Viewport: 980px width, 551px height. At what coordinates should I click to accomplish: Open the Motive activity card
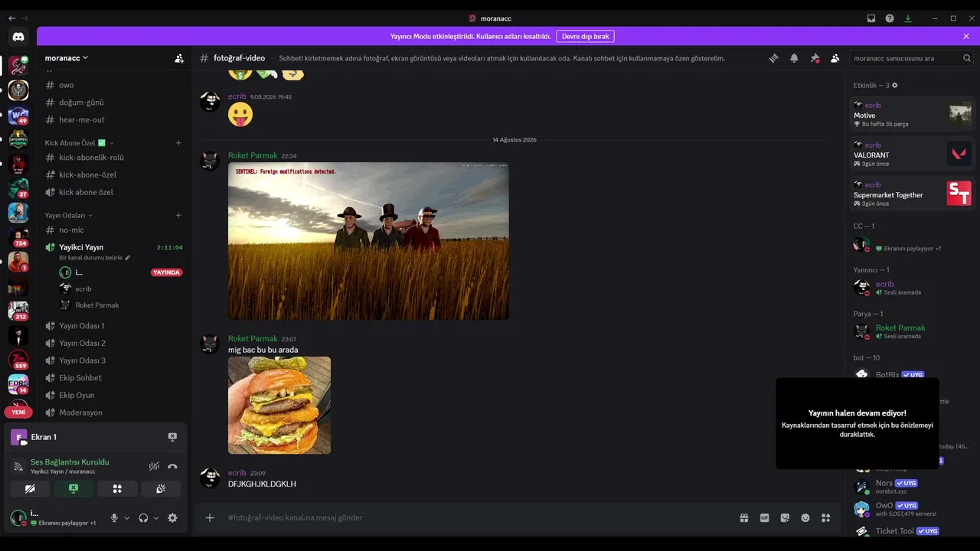tap(912, 115)
